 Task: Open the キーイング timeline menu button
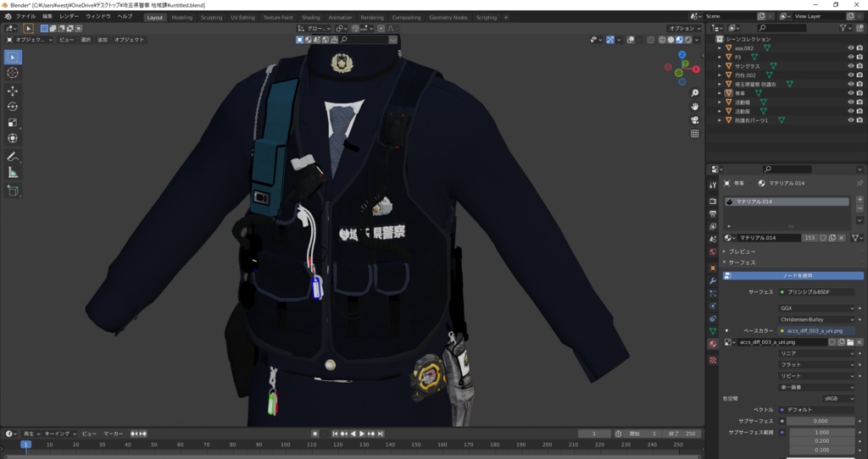coord(60,434)
